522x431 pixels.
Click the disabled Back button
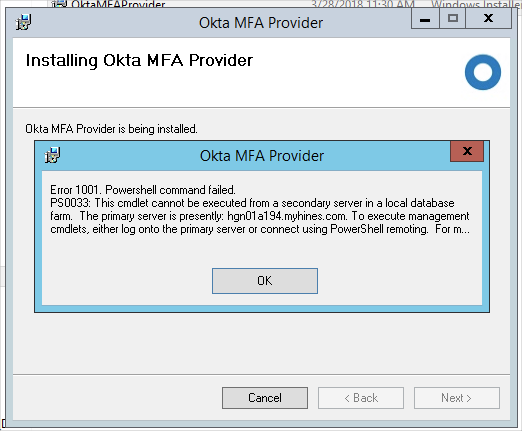coord(361,398)
